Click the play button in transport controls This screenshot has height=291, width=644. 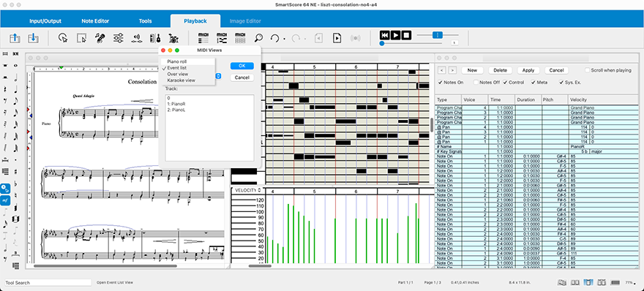(x=395, y=35)
